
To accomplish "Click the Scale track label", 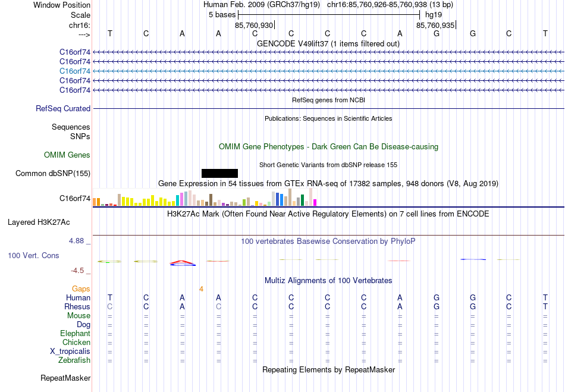I will click(x=80, y=15).
